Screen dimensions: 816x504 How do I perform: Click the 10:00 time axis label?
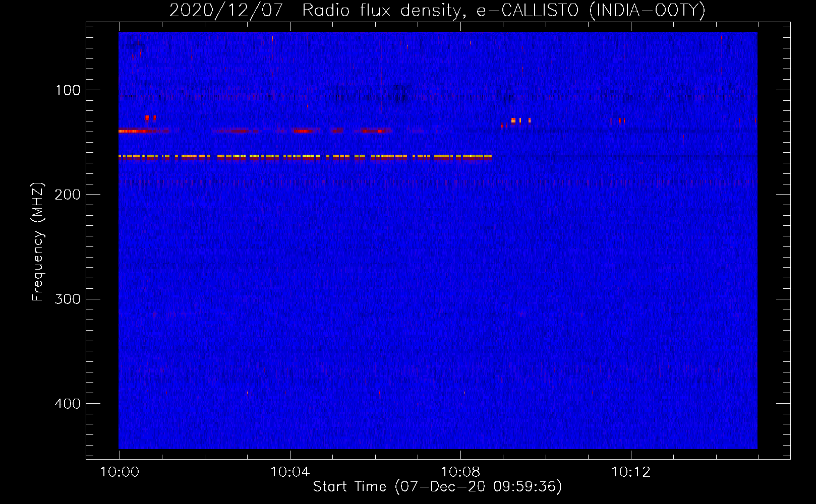pos(120,472)
